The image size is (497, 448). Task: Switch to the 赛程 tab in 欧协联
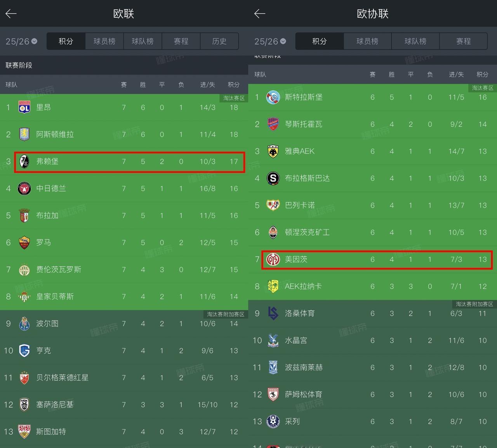(464, 41)
